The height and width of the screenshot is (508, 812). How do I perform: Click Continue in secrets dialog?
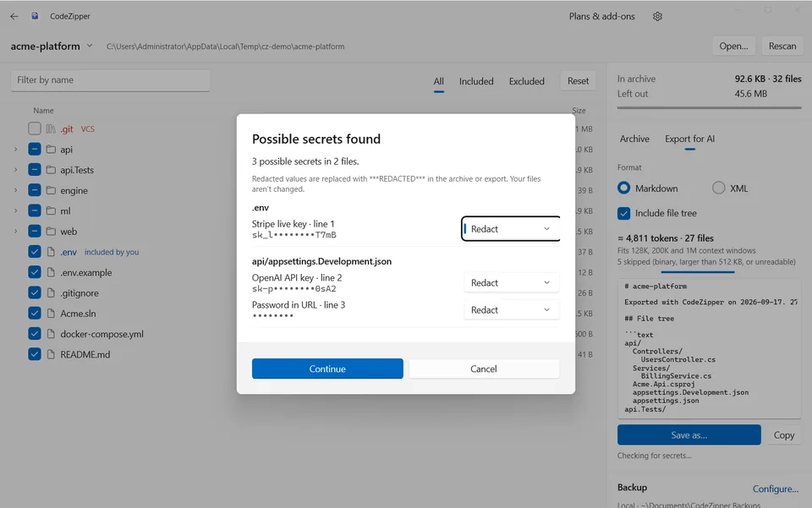[327, 369]
